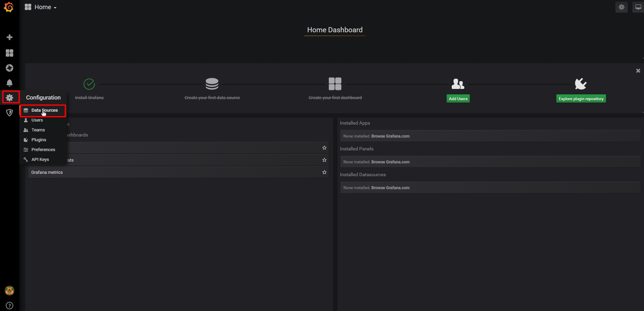
Task: Click the Add Users button
Action: (x=458, y=99)
